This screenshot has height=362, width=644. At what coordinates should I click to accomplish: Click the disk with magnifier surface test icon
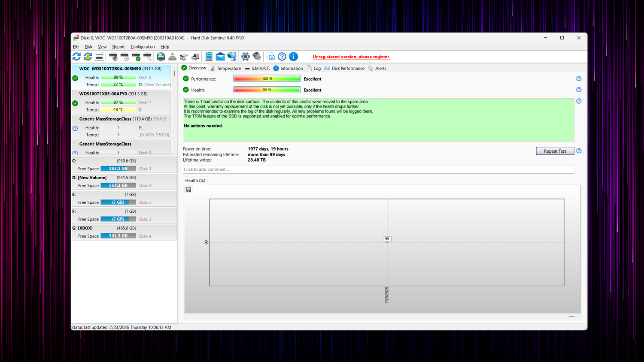[147, 57]
